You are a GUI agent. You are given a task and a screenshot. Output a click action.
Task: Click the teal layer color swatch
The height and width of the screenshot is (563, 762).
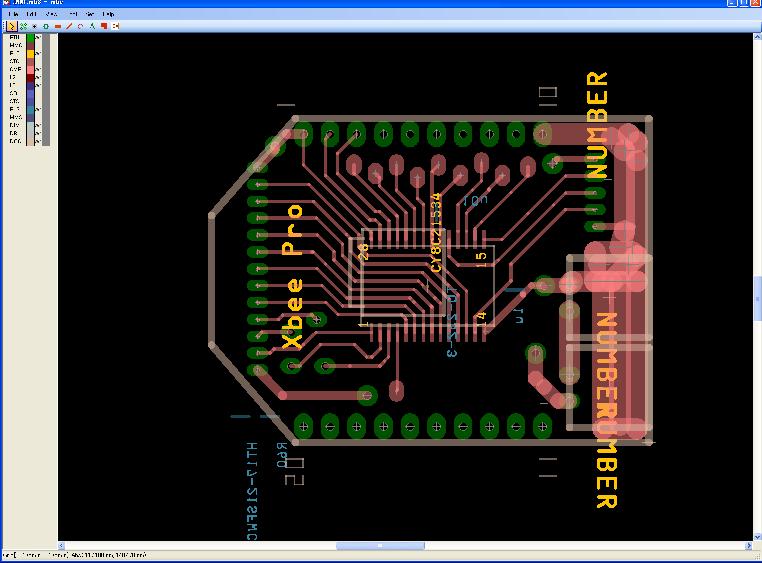[31, 110]
